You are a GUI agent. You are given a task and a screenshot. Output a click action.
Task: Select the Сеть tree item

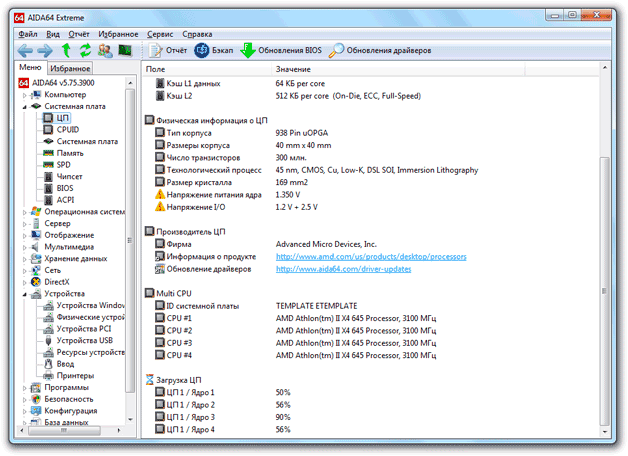46,271
